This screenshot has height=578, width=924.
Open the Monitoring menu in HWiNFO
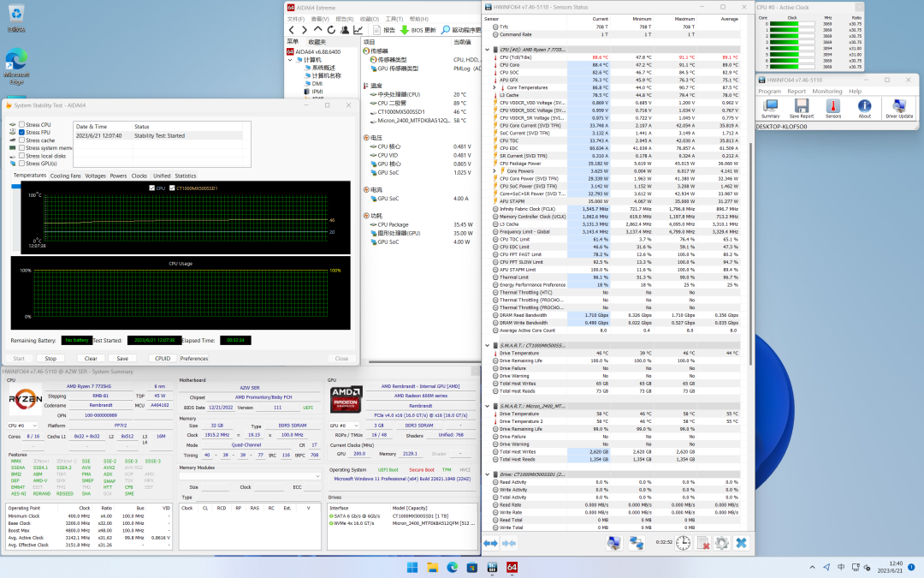tap(826, 91)
